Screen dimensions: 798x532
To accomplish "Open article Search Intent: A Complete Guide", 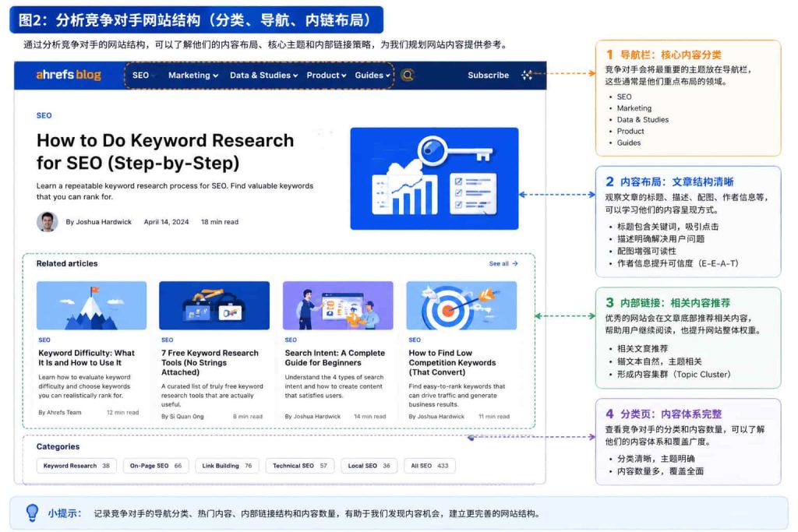I will coord(335,358).
